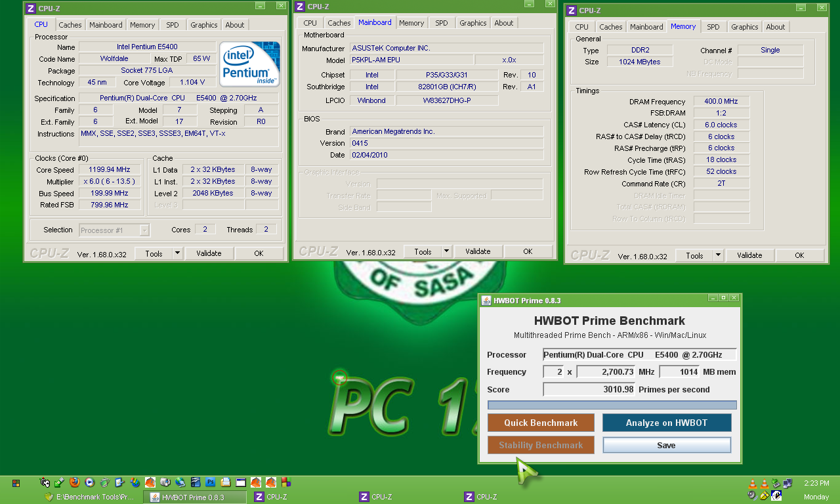840x504 pixels.
Task: Click Validate in the Mainboard CPU-Z window
Action: (478, 251)
